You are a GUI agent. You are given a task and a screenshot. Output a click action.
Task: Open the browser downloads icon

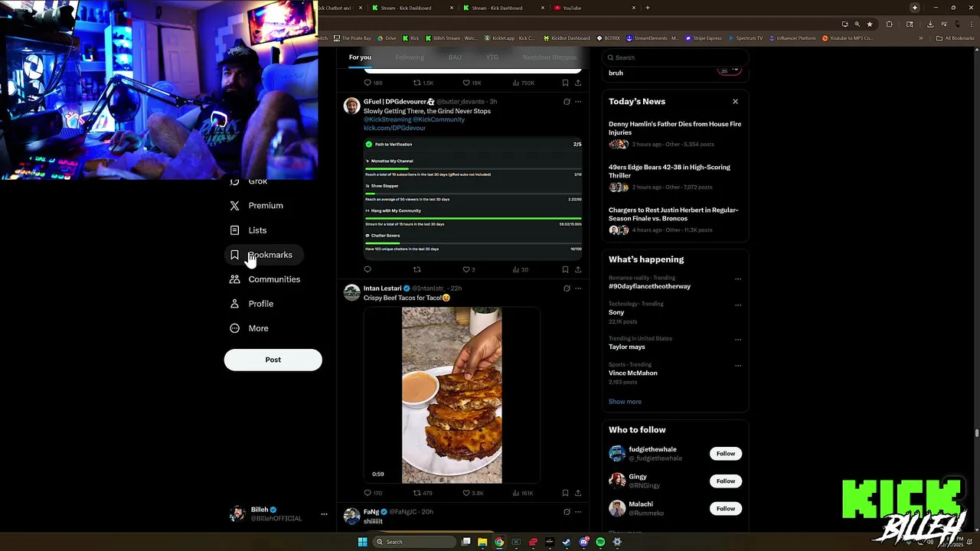tap(930, 24)
